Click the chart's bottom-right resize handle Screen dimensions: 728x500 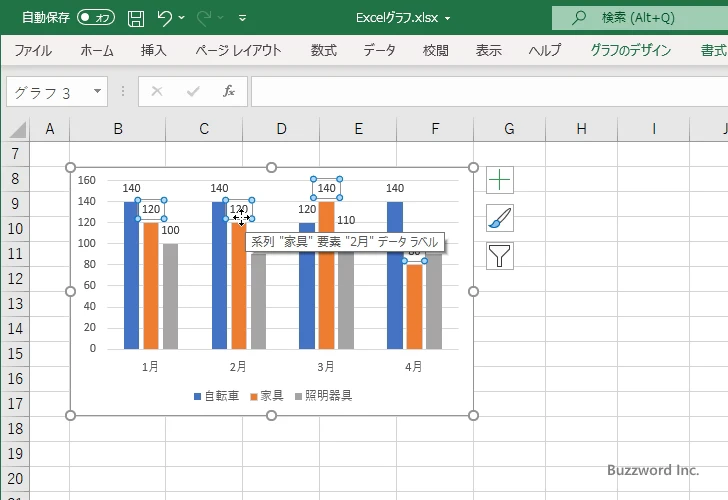(x=473, y=416)
